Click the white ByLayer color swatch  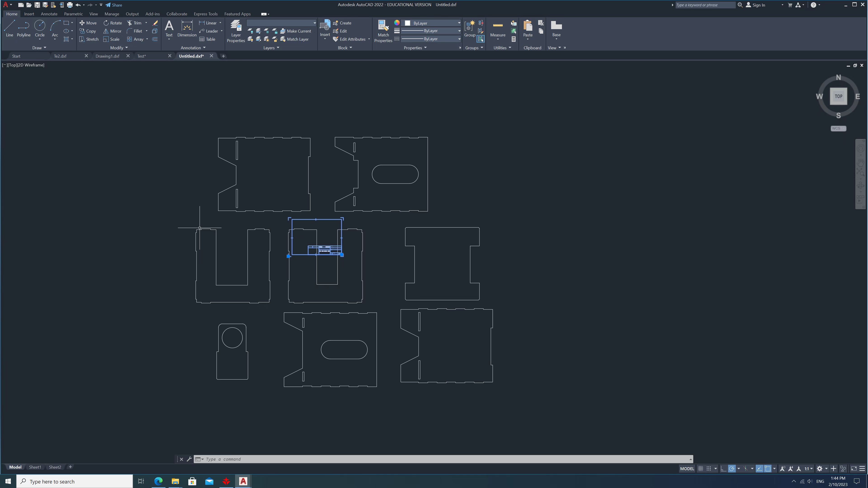click(407, 23)
